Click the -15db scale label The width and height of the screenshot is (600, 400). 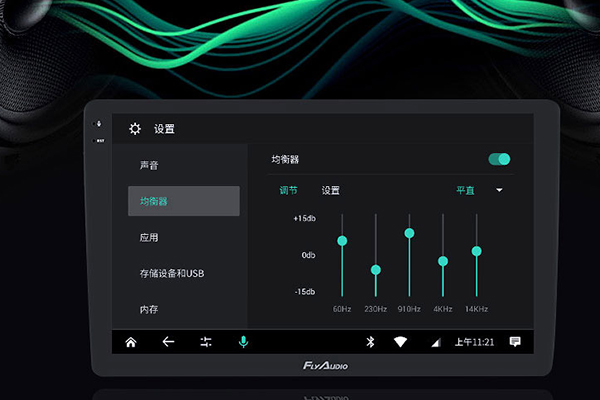click(x=305, y=292)
